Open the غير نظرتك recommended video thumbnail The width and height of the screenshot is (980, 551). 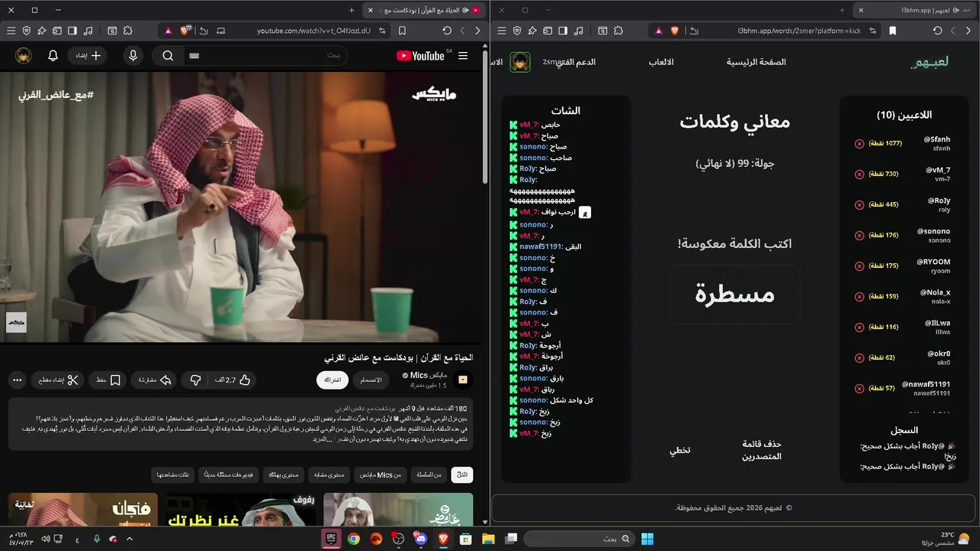click(240, 510)
